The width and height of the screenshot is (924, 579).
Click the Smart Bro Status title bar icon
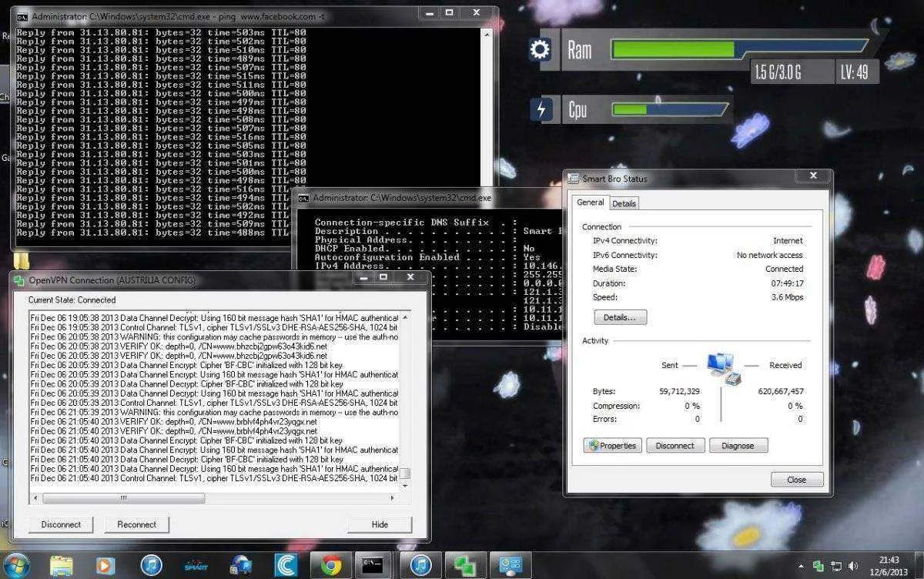click(574, 178)
